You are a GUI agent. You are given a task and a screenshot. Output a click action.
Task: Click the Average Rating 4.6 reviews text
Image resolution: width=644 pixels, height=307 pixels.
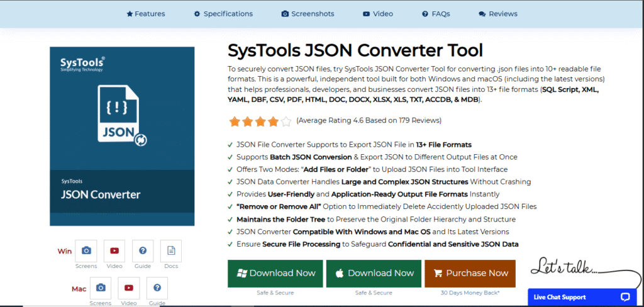pos(369,120)
